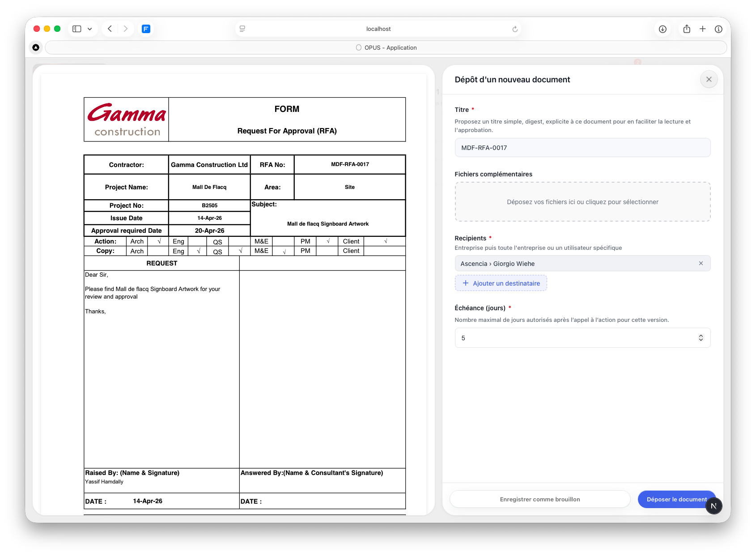
Task: Open the Fichiers complémentaires file drop zone
Action: point(582,202)
